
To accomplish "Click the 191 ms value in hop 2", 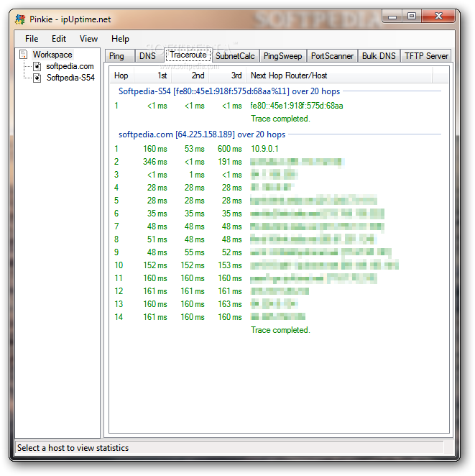I will pyautogui.click(x=230, y=162).
